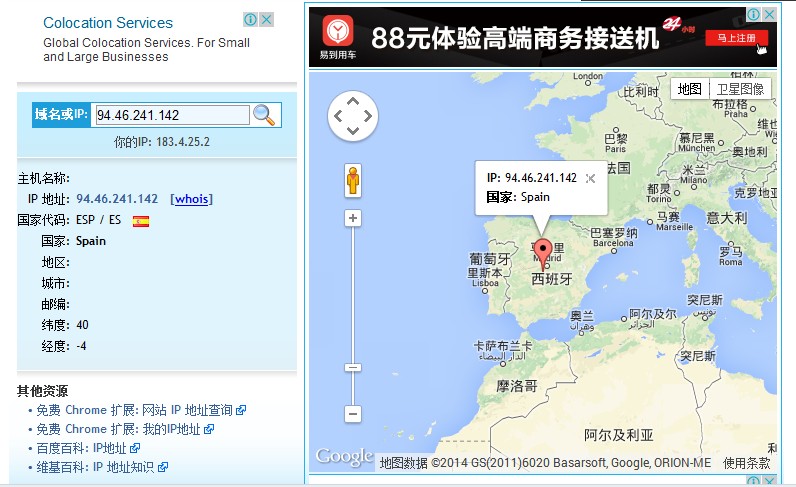Image resolution: width=796 pixels, height=487 pixels.
Task: Click the 马上注册 button in banner ad
Action: coord(737,38)
